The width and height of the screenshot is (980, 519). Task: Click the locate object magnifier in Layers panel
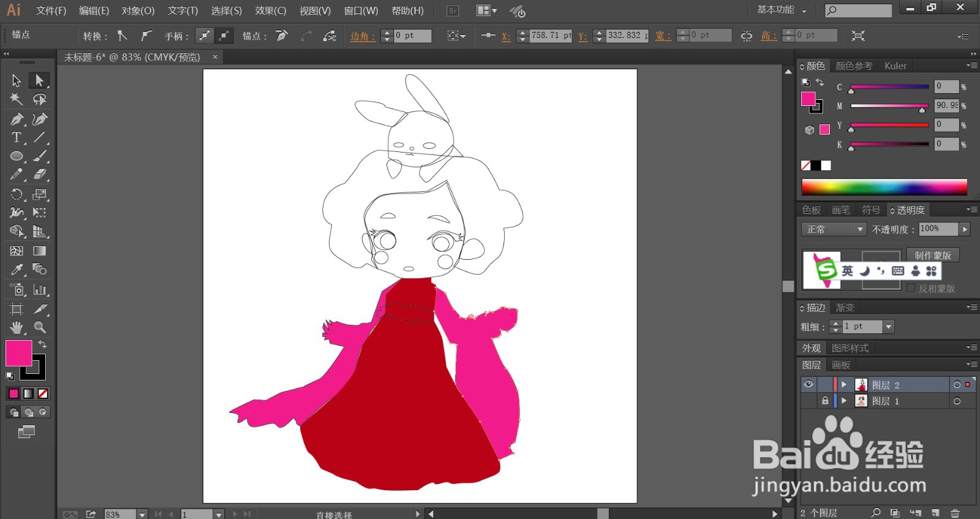876,512
